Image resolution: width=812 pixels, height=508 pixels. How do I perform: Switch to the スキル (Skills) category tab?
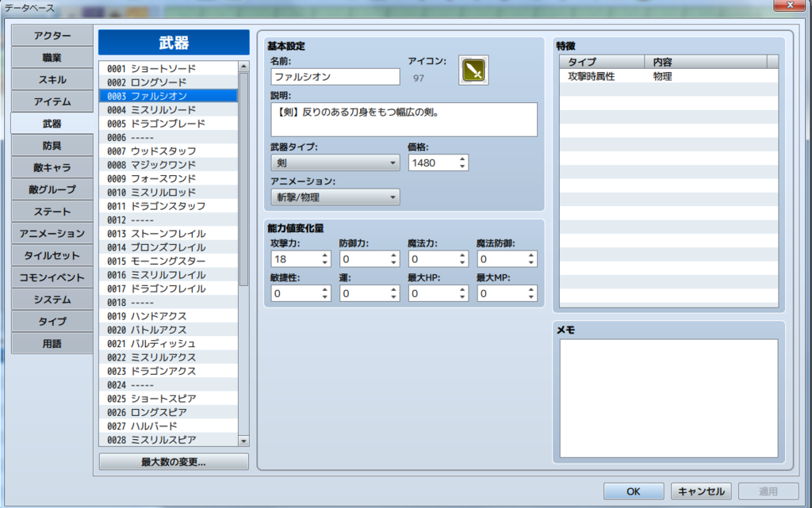click(51, 79)
